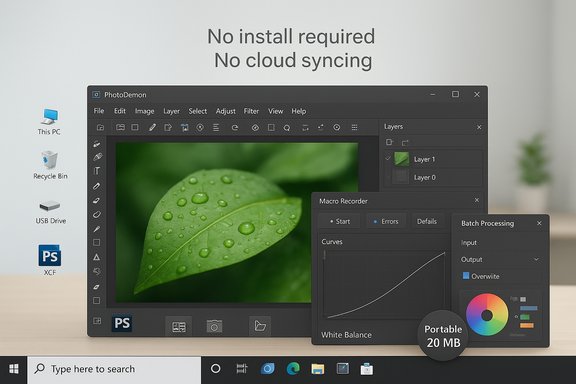
Task: Click the gallery layout icon in bottom bar
Action: pos(179,326)
